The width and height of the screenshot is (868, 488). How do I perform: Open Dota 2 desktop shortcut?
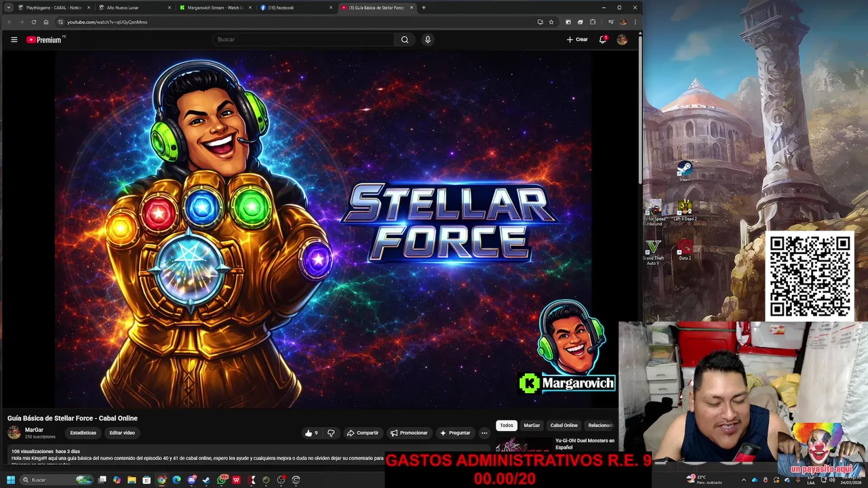click(685, 250)
